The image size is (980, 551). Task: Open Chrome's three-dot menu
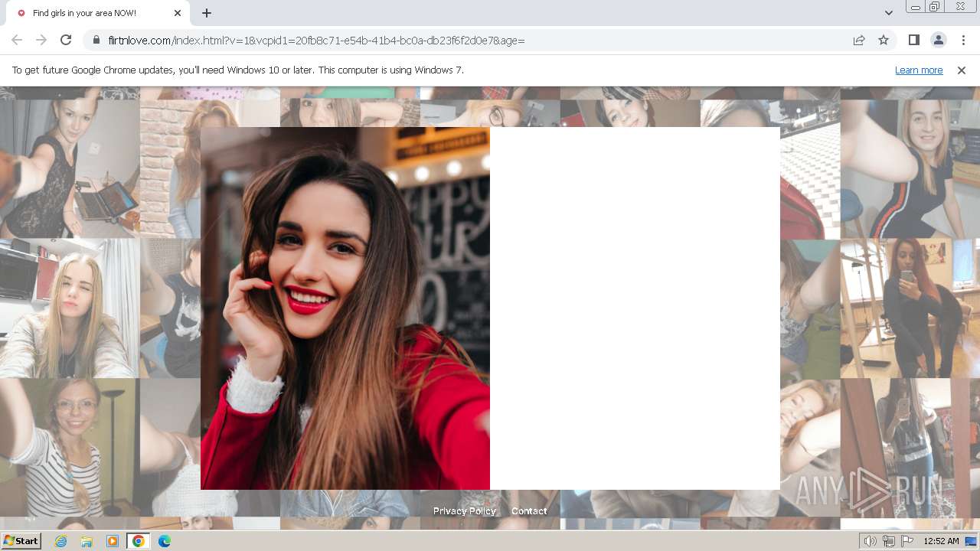click(963, 40)
